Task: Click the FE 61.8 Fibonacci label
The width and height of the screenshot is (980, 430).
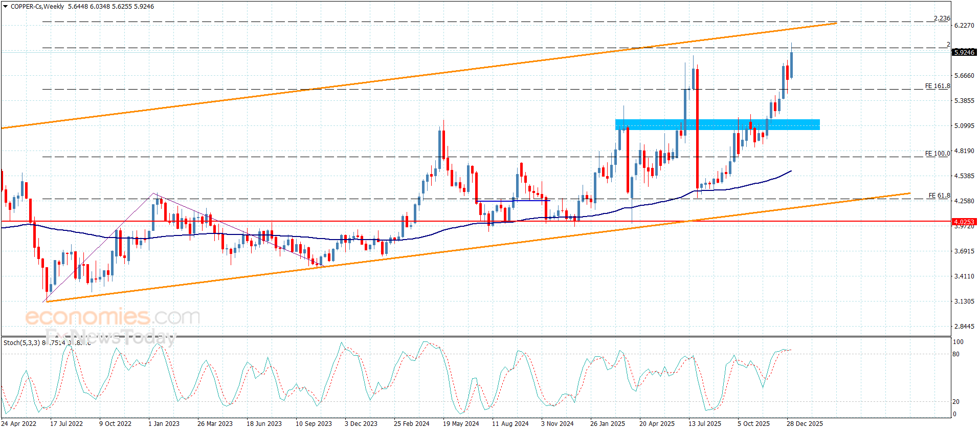Action: pos(939,196)
